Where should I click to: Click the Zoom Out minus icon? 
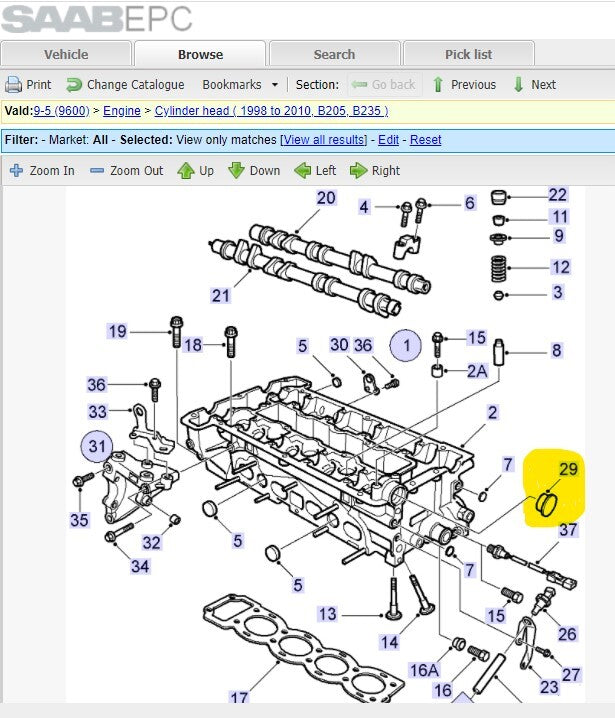coord(97,170)
